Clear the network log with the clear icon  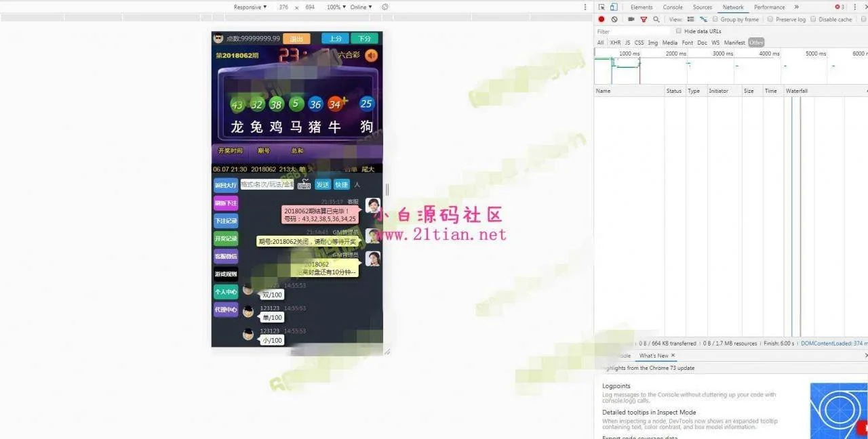pos(614,20)
